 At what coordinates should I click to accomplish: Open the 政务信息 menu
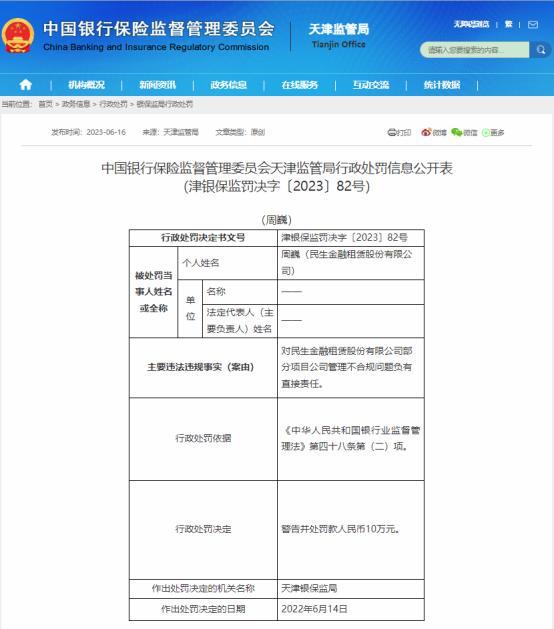(x=229, y=85)
